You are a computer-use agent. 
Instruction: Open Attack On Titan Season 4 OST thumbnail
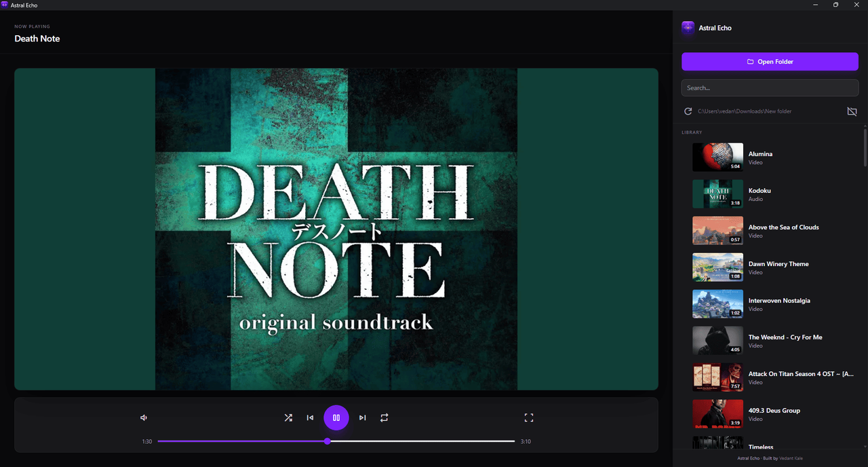pos(717,377)
